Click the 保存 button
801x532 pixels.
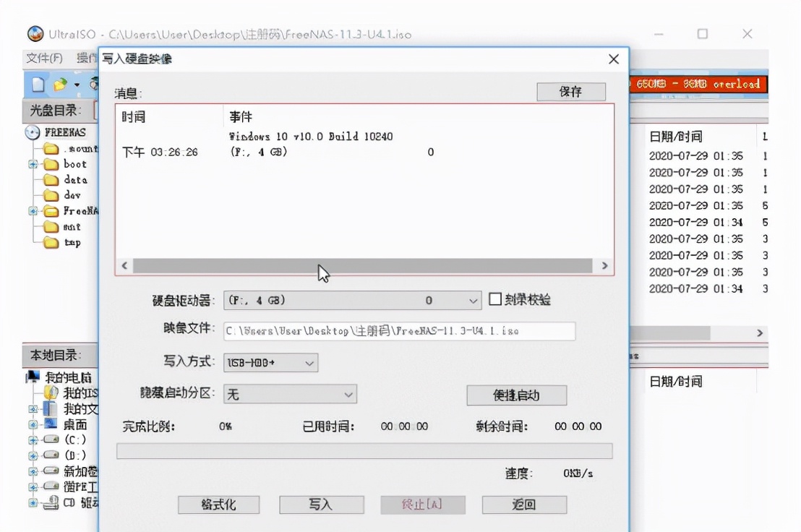tap(571, 92)
